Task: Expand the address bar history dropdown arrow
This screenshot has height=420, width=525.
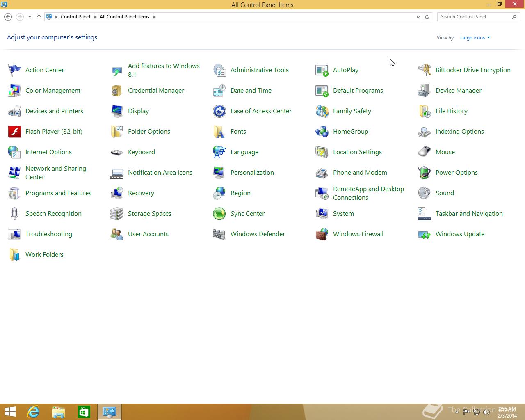Action: 418,17
